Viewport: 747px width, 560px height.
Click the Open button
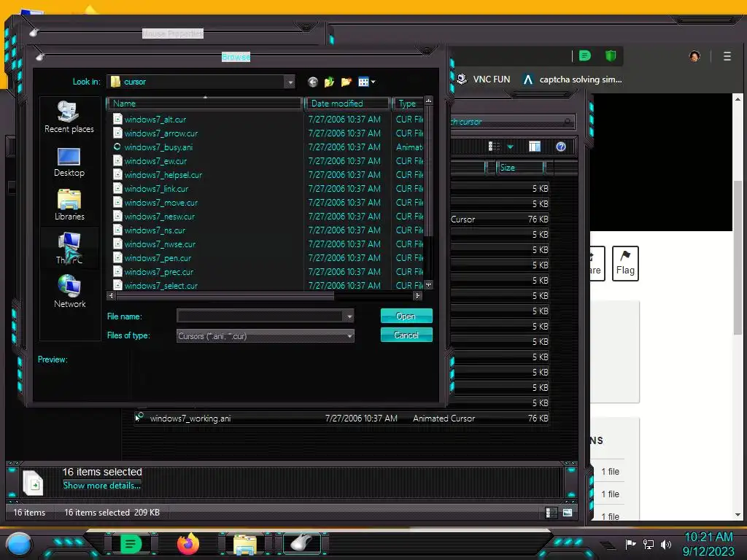click(x=406, y=316)
